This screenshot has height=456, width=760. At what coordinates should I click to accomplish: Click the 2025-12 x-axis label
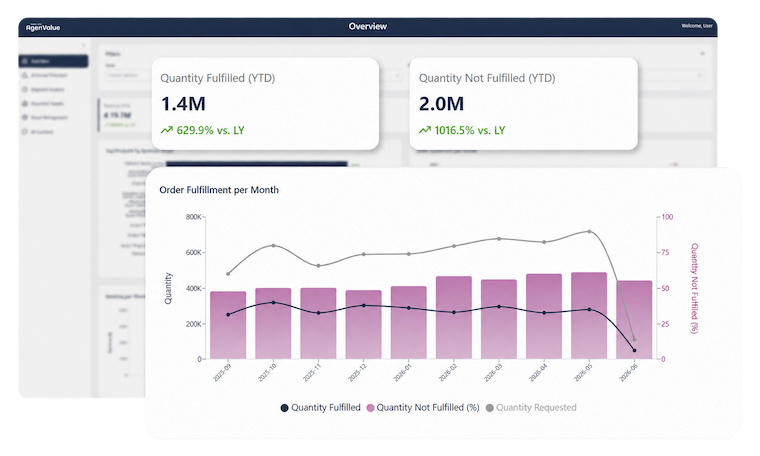pos(358,373)
